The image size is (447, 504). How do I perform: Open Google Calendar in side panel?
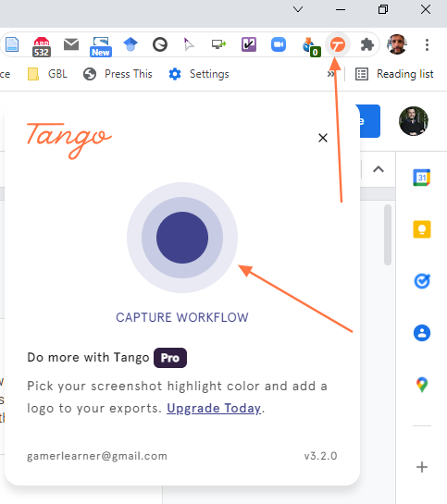point(422,178)
